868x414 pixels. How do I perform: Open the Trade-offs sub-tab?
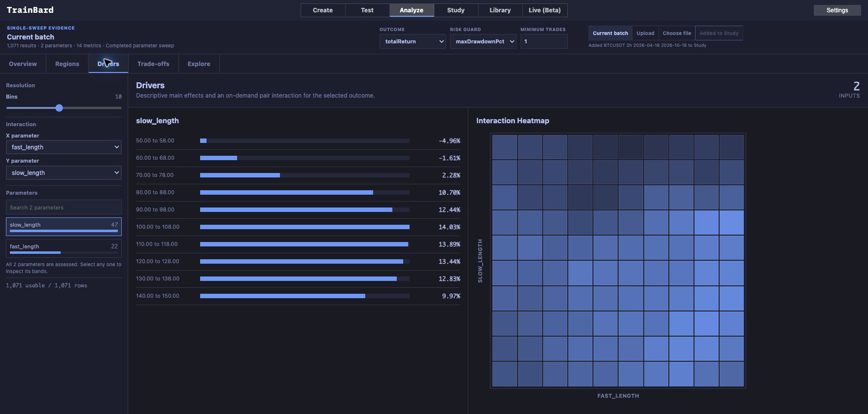click(153, 64)
